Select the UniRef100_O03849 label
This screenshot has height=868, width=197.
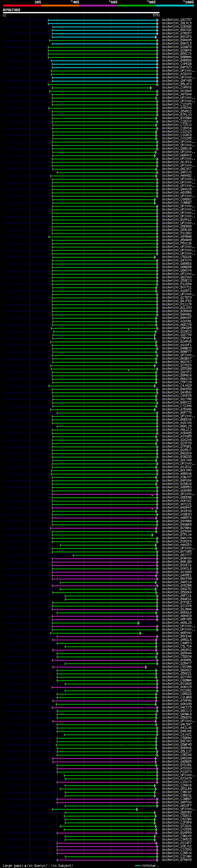tap(177, 91)
